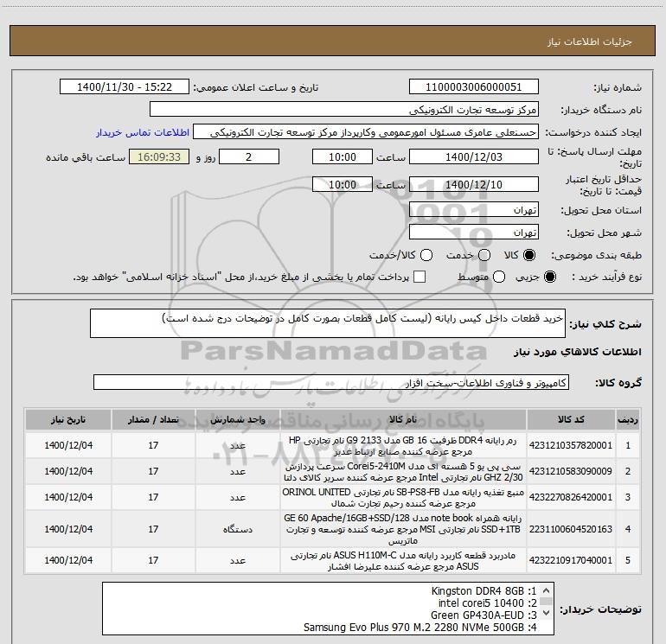Click the buyer organization name field

tap(344, 110)
